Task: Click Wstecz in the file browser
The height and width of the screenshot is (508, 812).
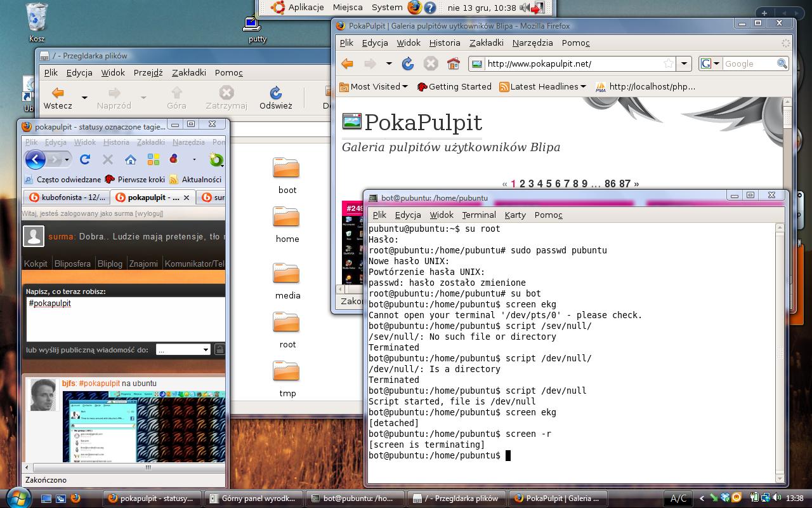Action: coord(58,98)
